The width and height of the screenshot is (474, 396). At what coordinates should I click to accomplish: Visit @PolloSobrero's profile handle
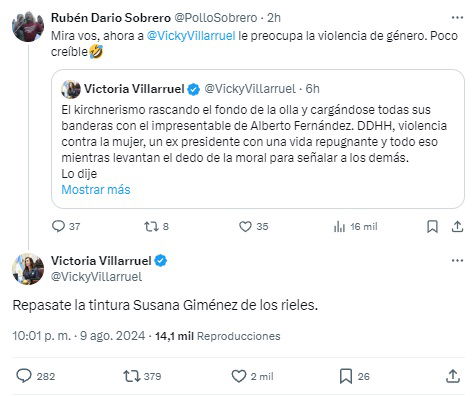(x=216, y=18)
